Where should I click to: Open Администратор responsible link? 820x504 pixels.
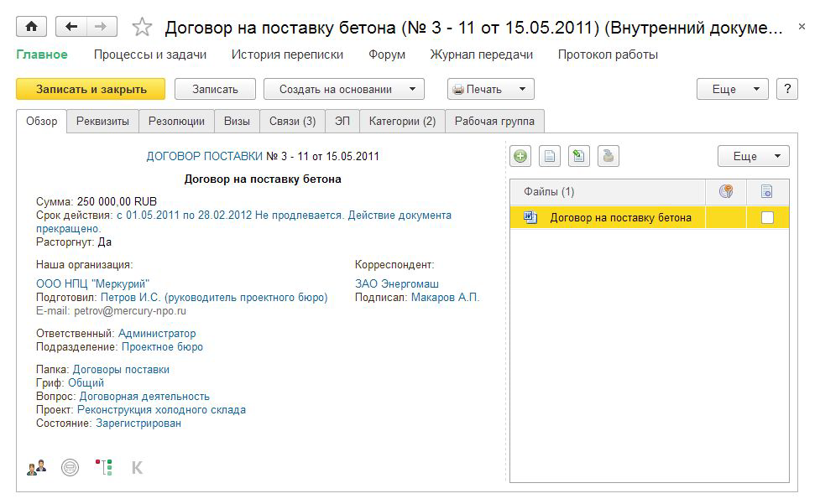[x=157, y=333]
